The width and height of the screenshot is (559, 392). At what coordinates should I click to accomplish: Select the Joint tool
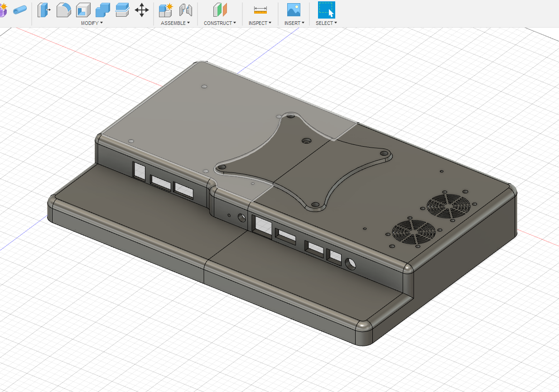click(x=186, y=10)
